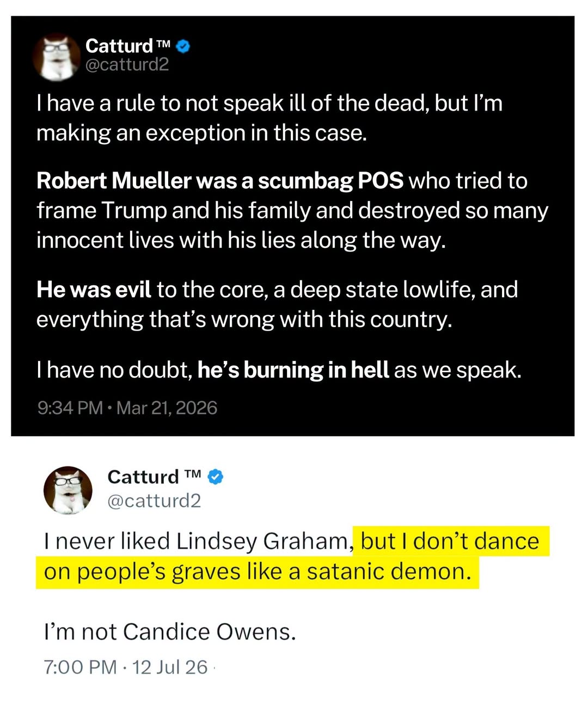
Task: Click the TM symbol in the dark tweet name
Action: (x=164, y=42)
